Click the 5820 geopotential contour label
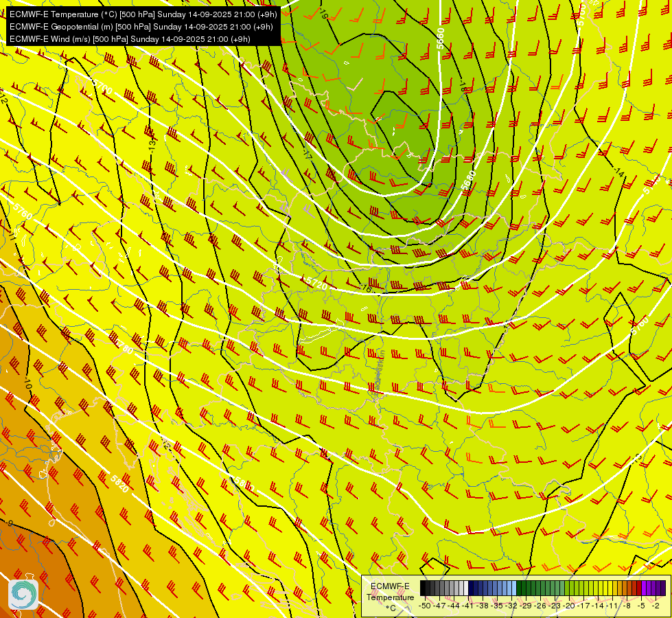The width and height of the screenshot is (672, 618). click(119, 483)
